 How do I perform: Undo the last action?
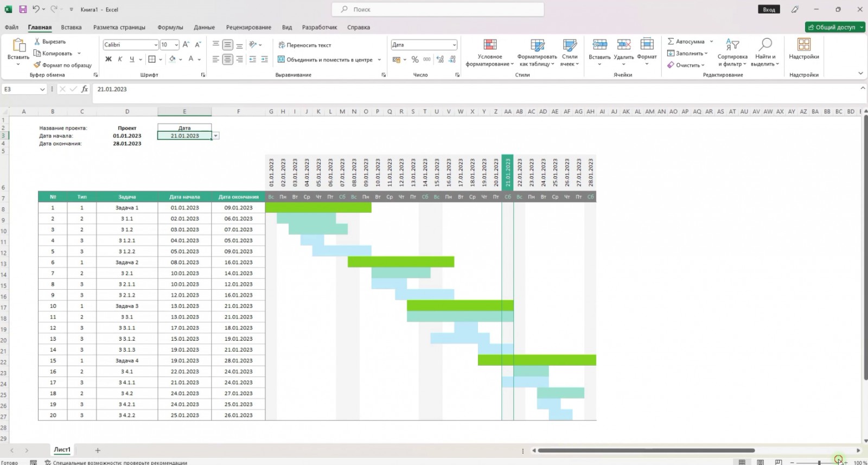(36, 9)
